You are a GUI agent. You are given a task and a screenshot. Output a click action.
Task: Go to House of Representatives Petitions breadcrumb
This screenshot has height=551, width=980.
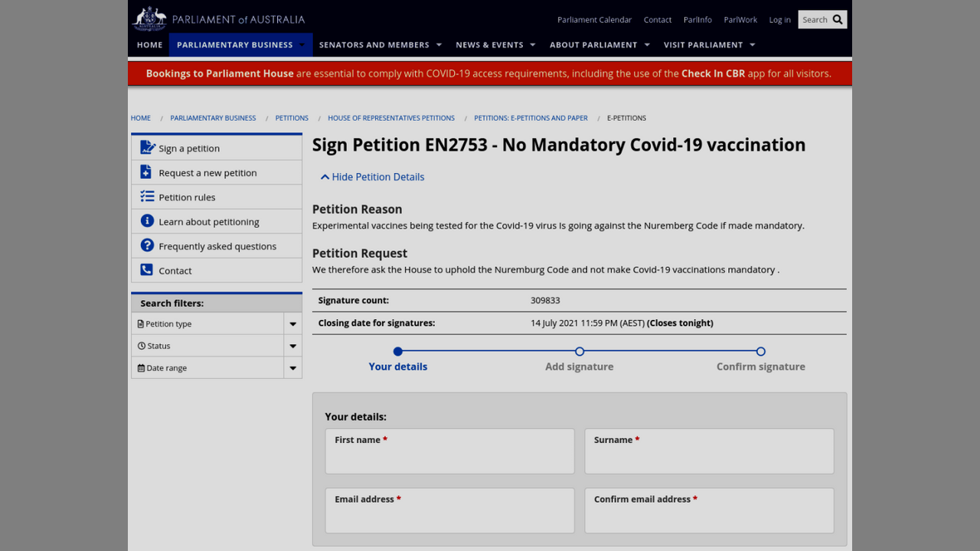point(391,118)
